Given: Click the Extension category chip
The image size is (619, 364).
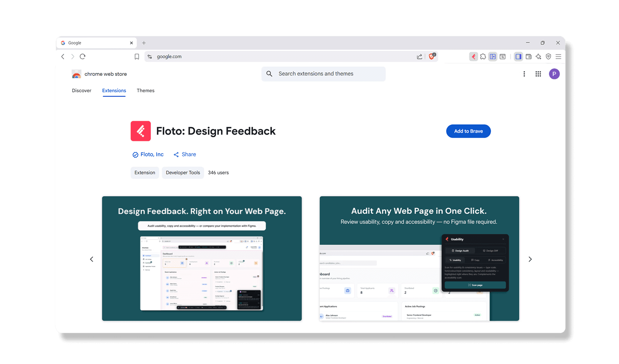Looking at the screenshot, I should coord(145,173).
